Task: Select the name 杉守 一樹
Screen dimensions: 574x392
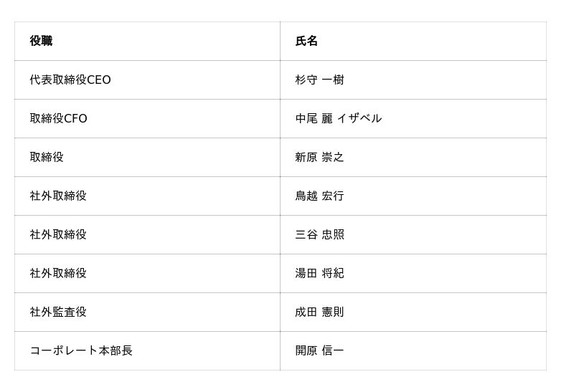Action: 319,80
